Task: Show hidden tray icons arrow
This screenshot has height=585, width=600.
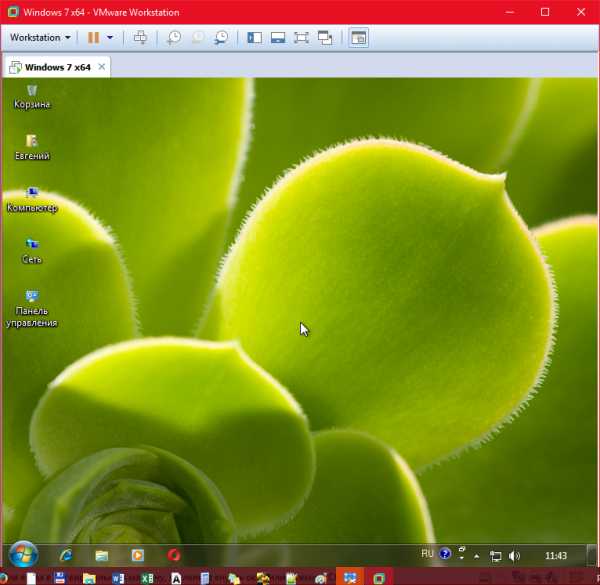Action: click(476, 556)
